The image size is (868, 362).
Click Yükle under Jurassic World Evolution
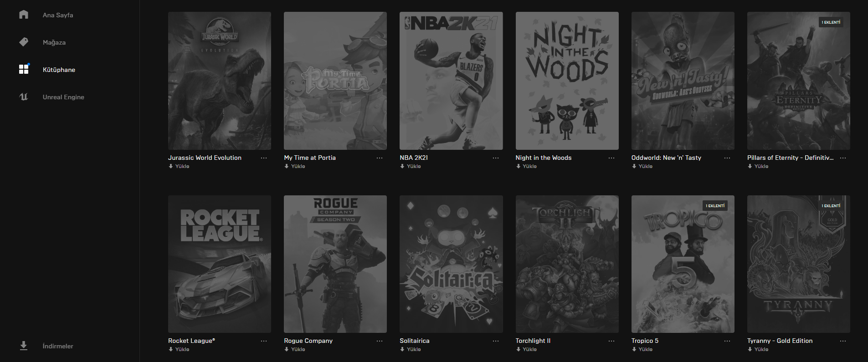point(179,166)
